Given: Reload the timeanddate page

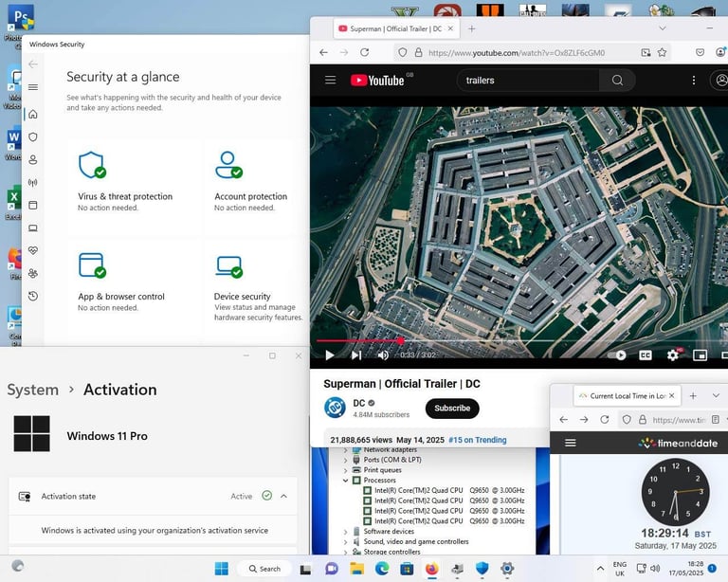Looking at the screenshot, I should click(604, 420).
